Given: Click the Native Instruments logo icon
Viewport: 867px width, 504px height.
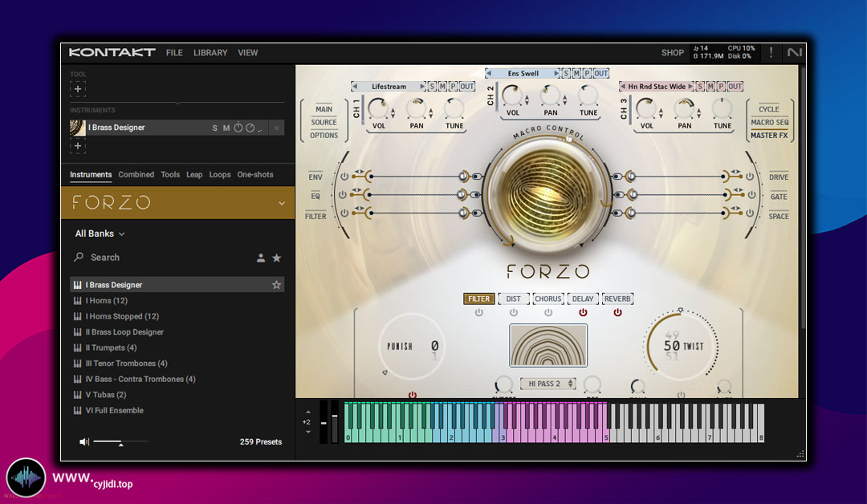Looking at the screenshot, I should (794, 52).
